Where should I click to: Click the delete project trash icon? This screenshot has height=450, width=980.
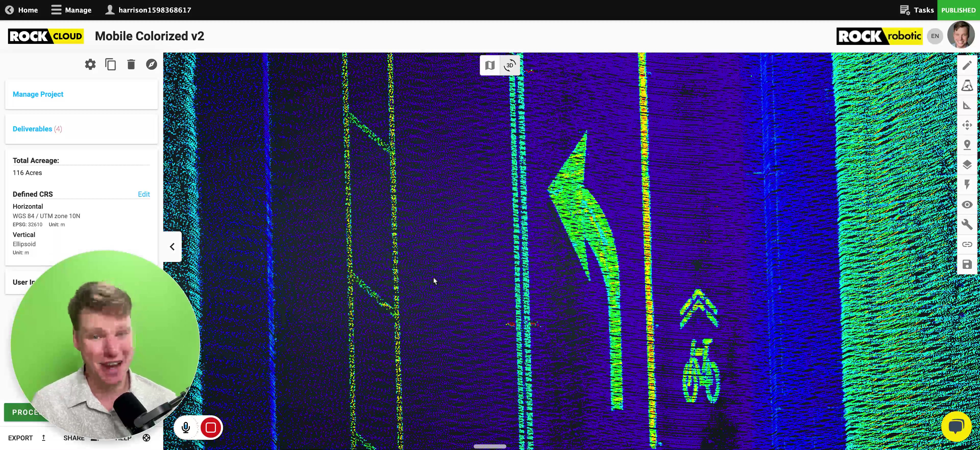coord(131,64)
